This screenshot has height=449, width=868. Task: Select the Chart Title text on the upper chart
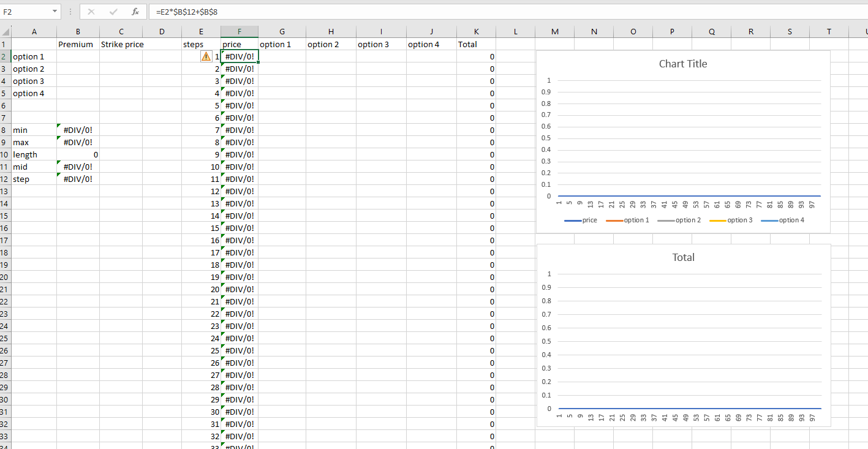682,63
